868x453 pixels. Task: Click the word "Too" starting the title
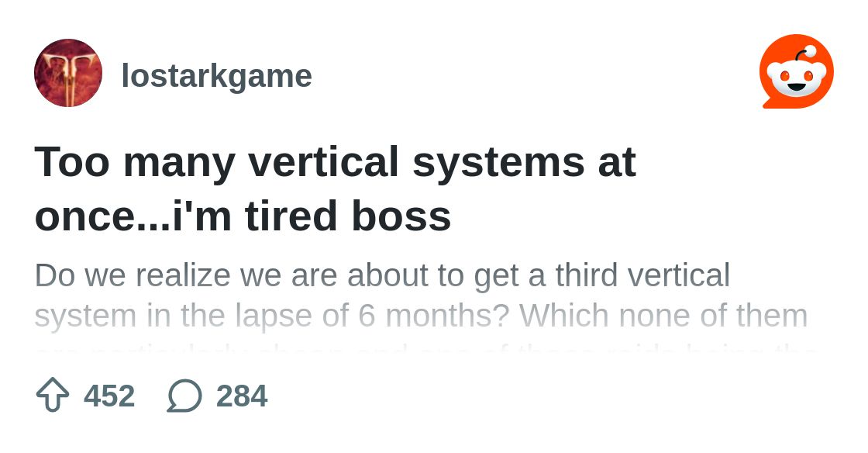pyautogui.click(x=72, y=161)
